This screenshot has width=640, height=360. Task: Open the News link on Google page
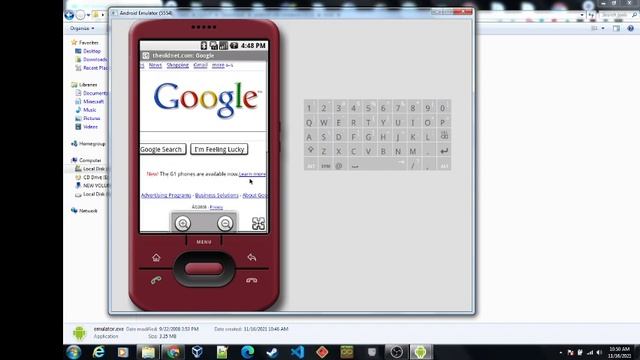click(x=155, y=65)
